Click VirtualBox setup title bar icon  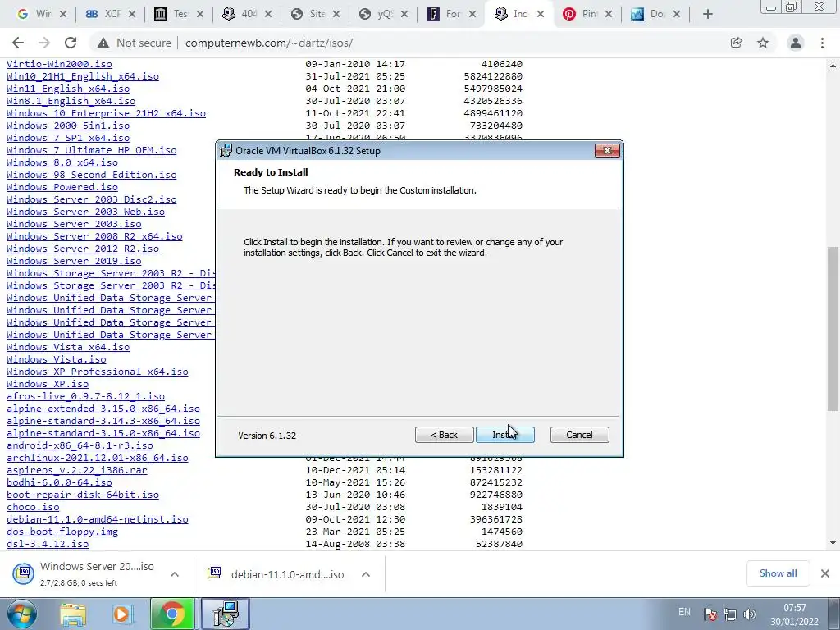(226, 151)
